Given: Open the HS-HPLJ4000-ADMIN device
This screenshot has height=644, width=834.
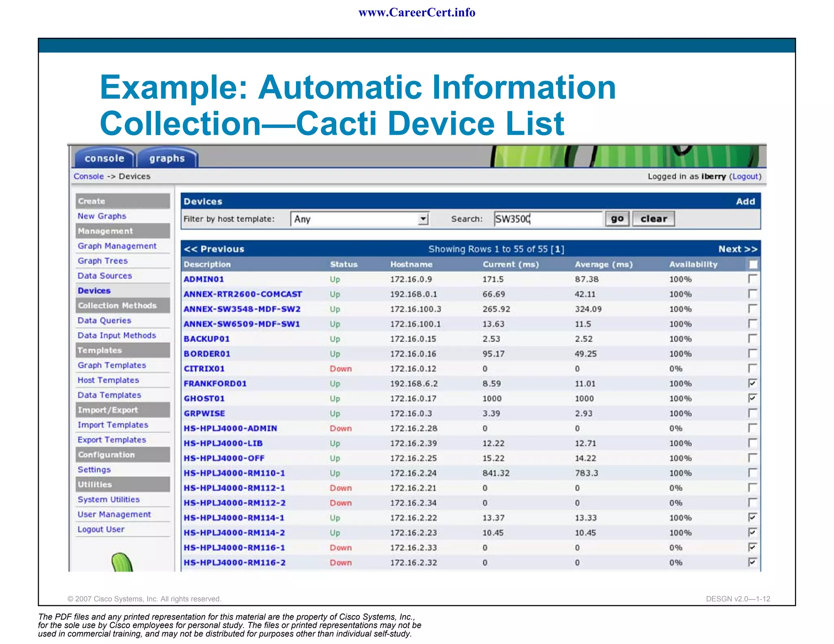Looking at the screenshot, I should 230,428.
